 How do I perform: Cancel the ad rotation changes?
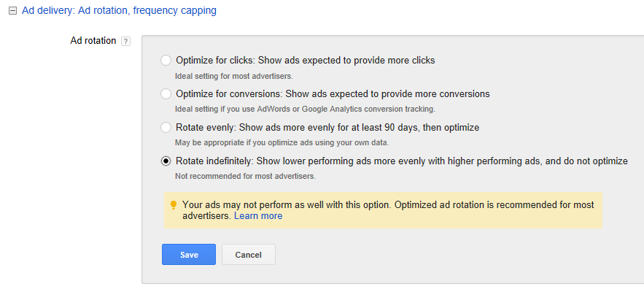249,255
